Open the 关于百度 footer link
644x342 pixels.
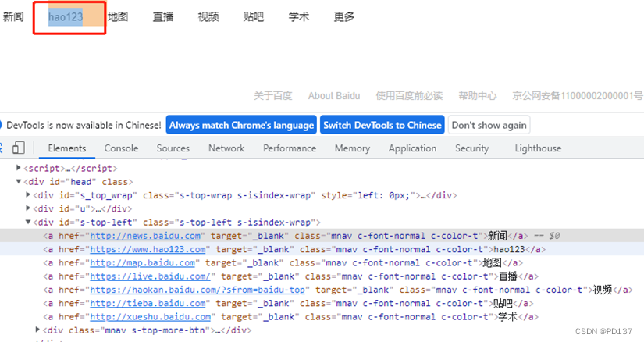tap(272, 96)
